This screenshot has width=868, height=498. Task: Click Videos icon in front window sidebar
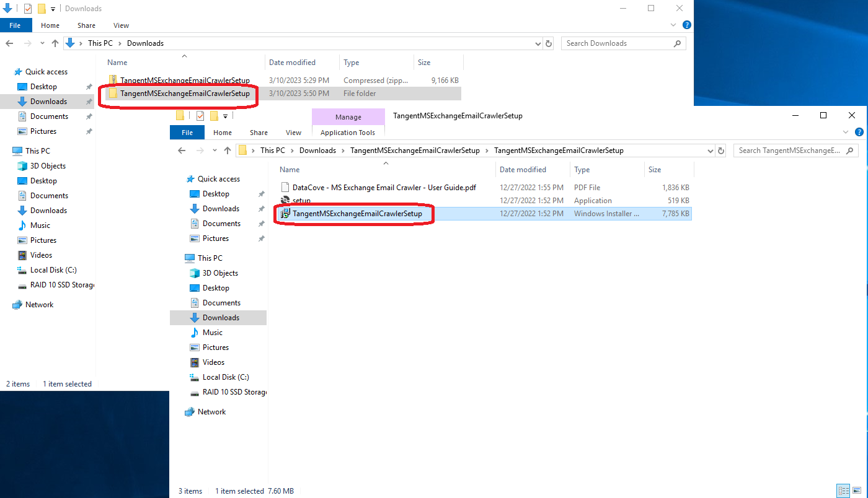195,362
